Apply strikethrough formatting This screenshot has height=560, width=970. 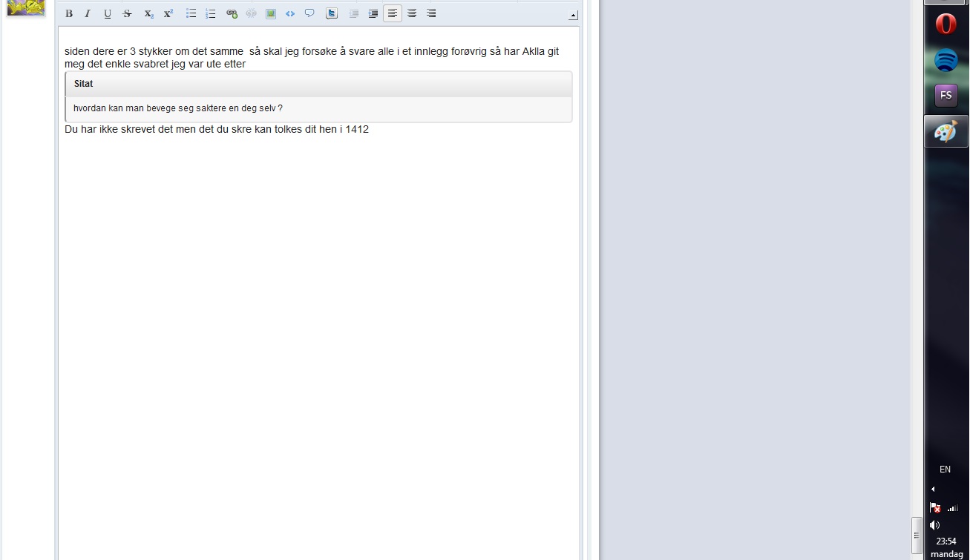[128, 14]
